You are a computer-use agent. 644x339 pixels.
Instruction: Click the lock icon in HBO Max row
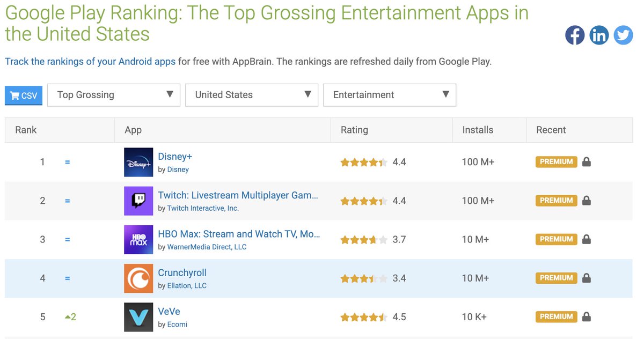[x=587, y=239]
